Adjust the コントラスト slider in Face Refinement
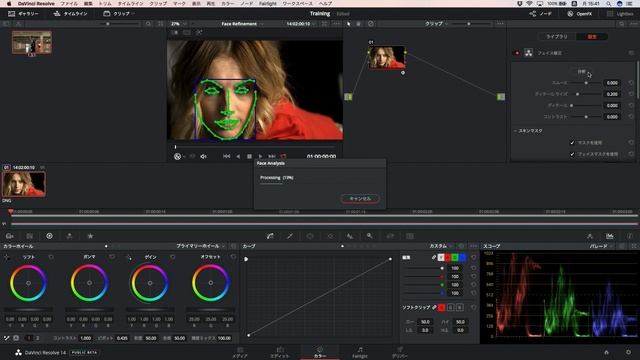Image resolution: width=640 pixels, height=360 pixels. coord(586,117)
